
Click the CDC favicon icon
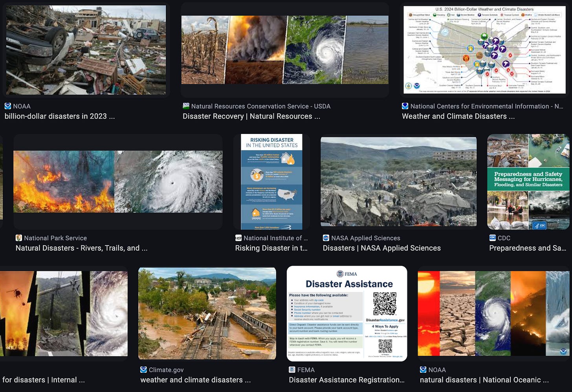(x=493, y=238)
